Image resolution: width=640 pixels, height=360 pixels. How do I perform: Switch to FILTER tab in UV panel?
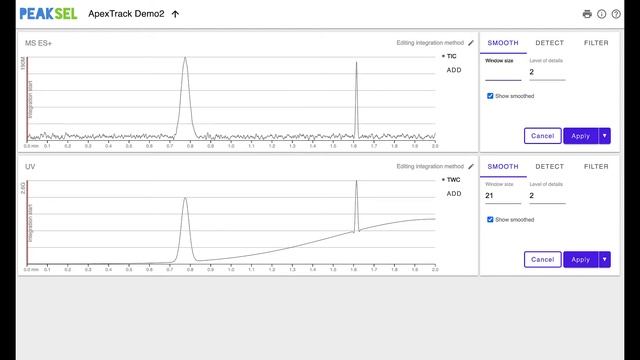tap(596, 167)
